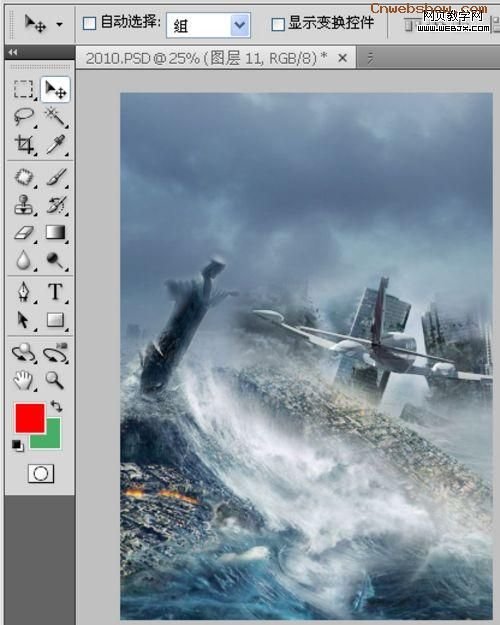Viewport: 500px width, 625px height.
Task: Activate the Crop tool
Action: point(24,144)
